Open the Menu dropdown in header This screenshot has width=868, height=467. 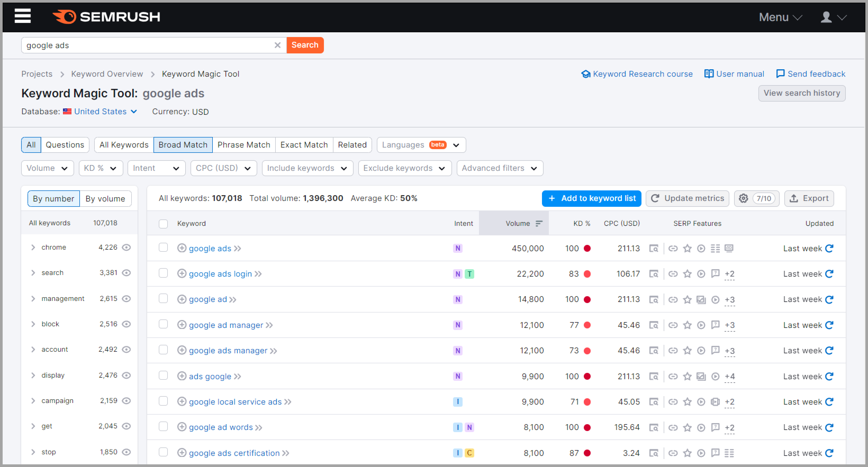tap(780, 17)
